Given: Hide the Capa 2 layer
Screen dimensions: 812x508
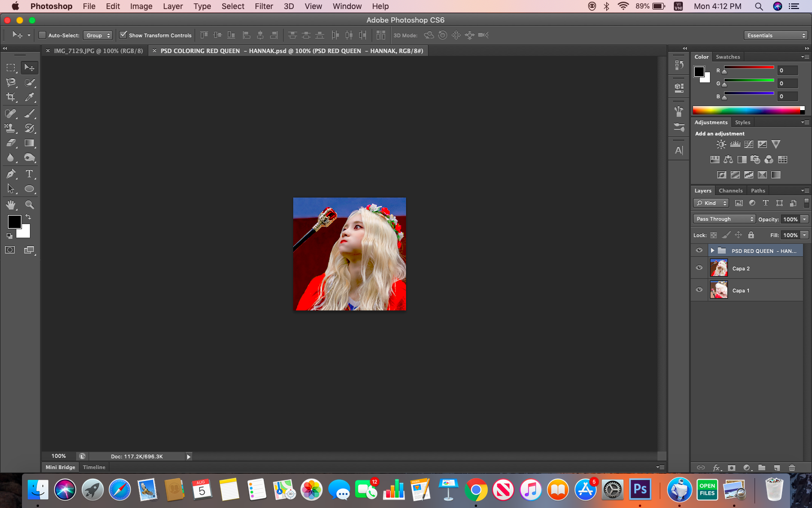Looking at the screenshot, I should pyautogui.click(x=699, y=268).
